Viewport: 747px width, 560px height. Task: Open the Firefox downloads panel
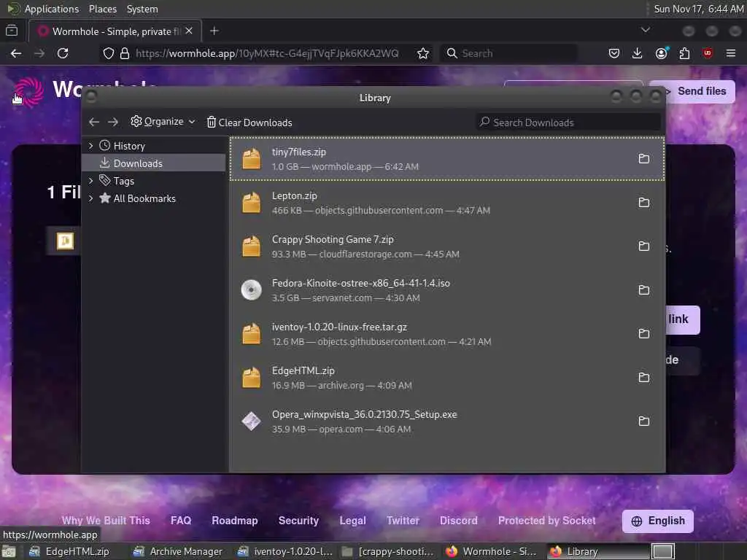click(x=637, y=53)
